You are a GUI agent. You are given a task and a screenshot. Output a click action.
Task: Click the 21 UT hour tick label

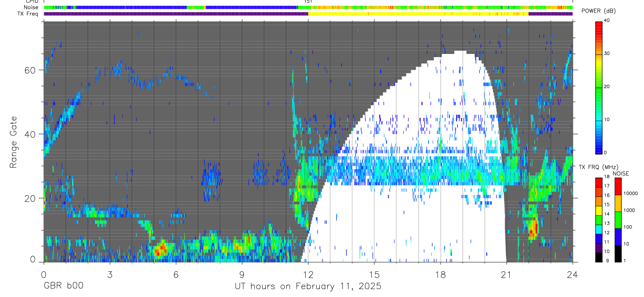pyautogui.click(x=506, y=274)
